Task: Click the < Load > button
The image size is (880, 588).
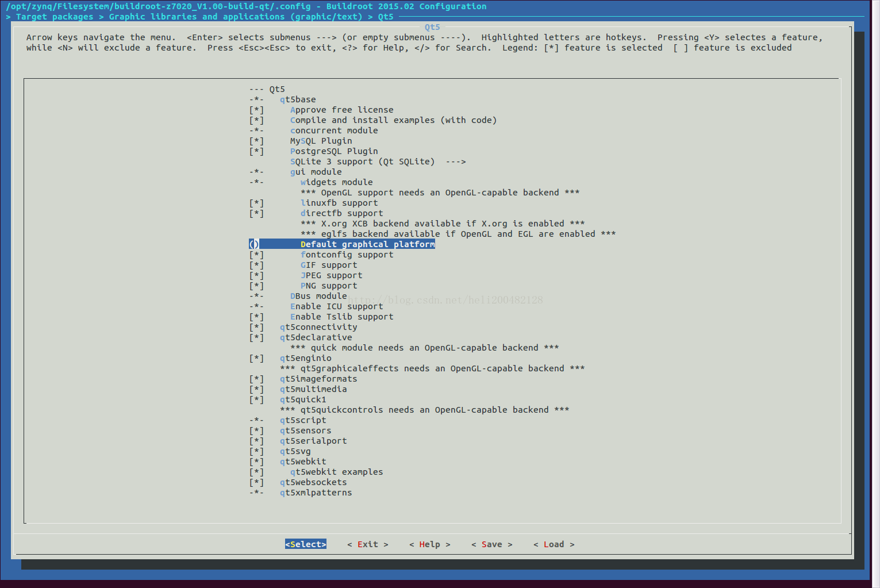Action: (x=554, y=544)
